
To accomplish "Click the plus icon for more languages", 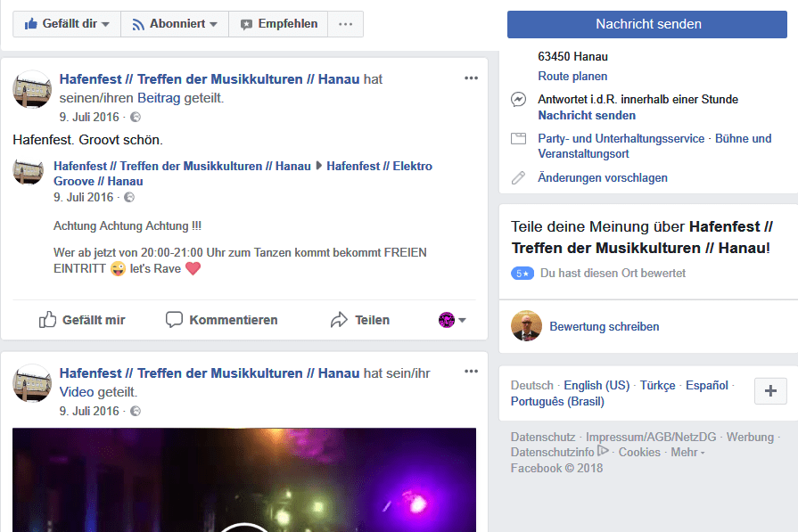I will [770, 391].
